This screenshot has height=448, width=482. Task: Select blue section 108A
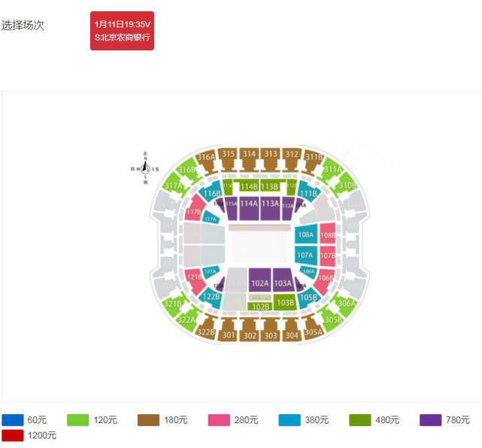click(306, 235)
